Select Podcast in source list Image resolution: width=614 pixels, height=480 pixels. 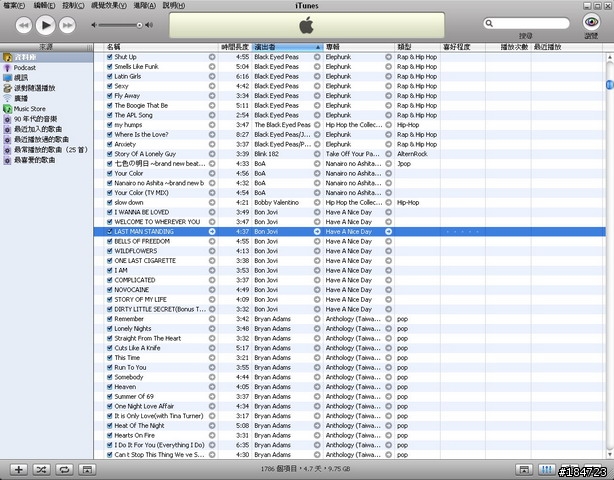(25, 68)
